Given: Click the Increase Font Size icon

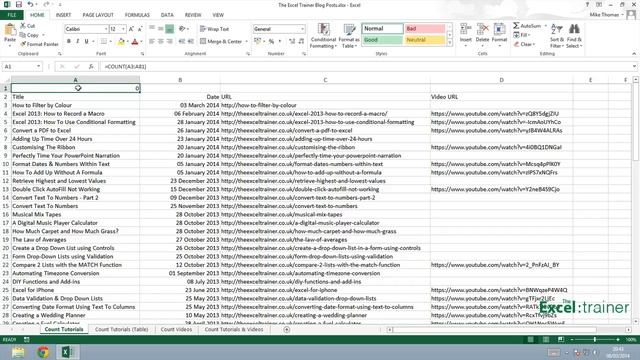Looking at the screenshot, I should (131, 29).
